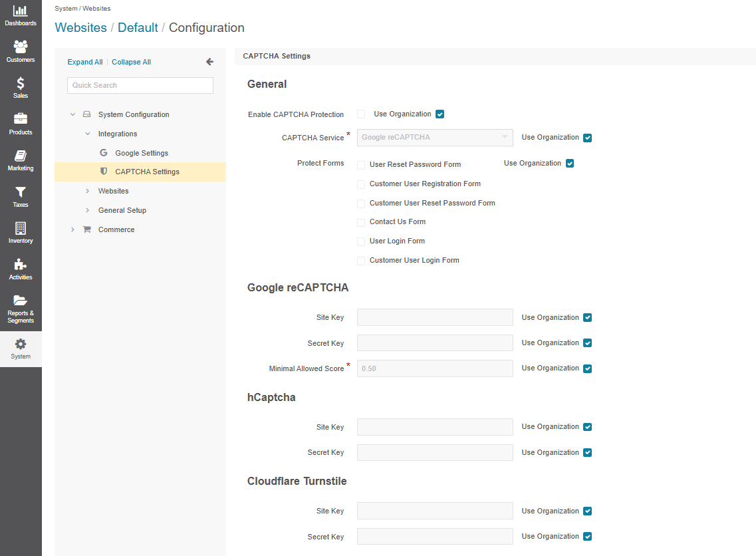Screen dimensions: 756x556
Task: Open the Products briefcase icon
Action: [x=21, y=120]
